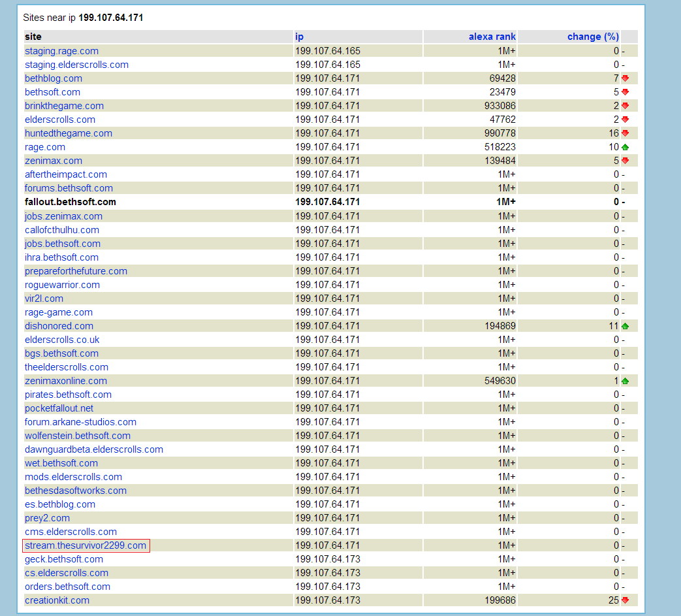Click green up arrow in zenimaxonline.com row

[626, 381]
